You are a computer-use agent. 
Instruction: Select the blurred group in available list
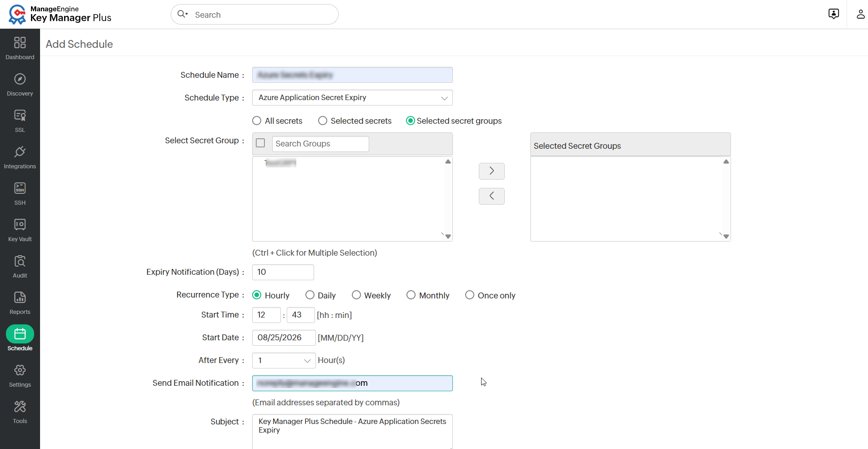[280, 163]
